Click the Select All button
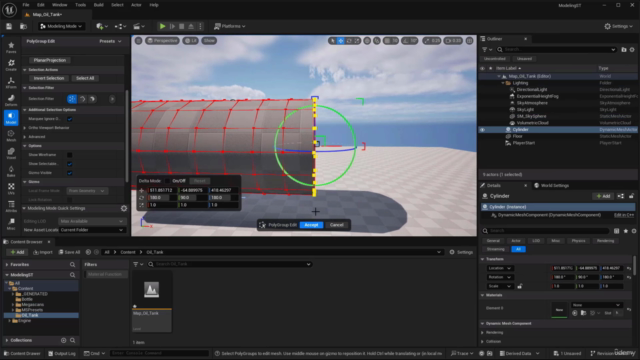 [85, 78]
